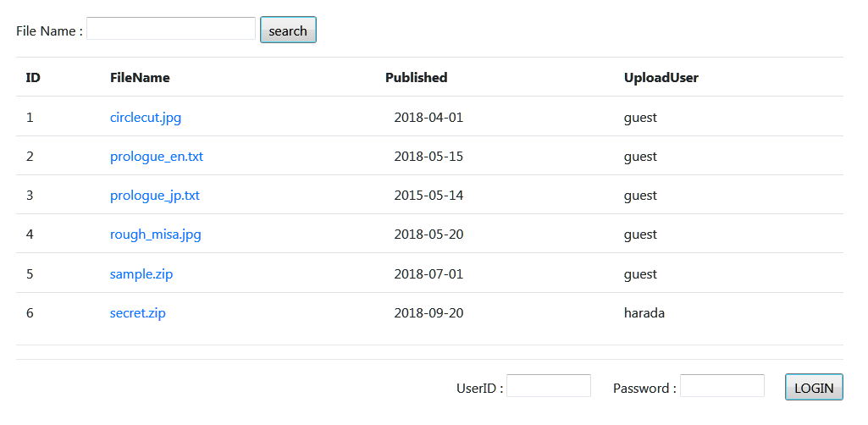The image size is (868, 425).
Task: Focus the File Name input field
Action: pos(171,28)
